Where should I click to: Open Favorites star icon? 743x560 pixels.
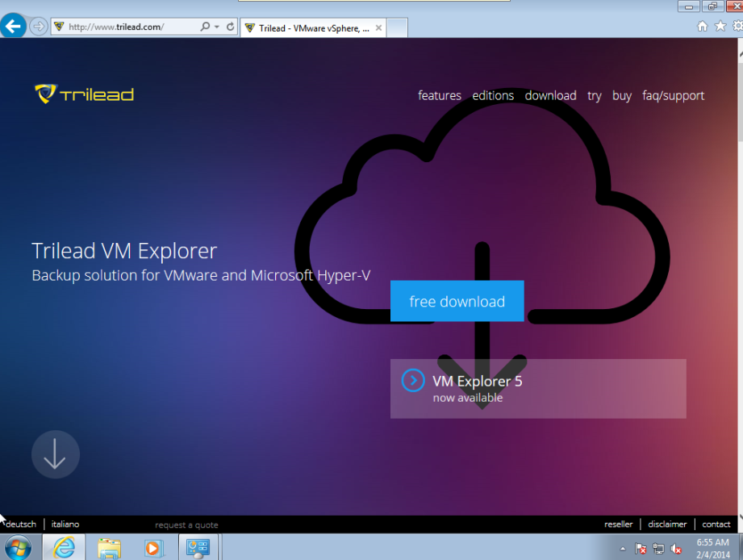(x=720, y=26)
